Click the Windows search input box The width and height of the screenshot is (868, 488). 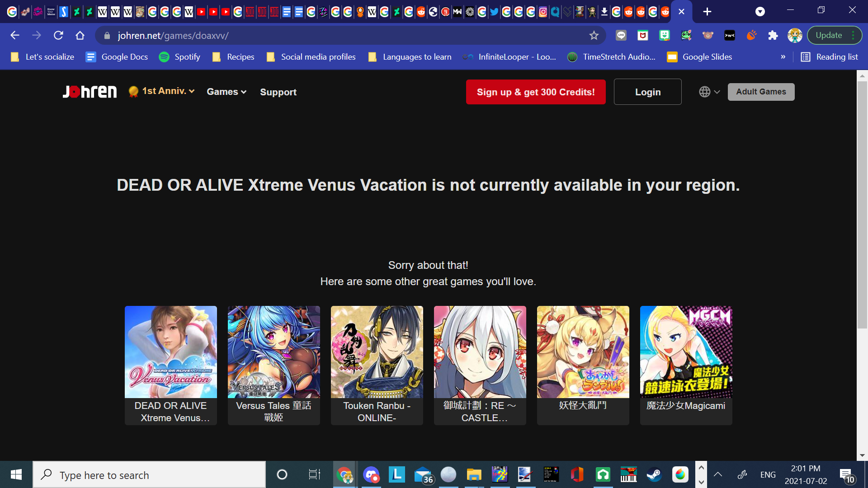tap(149, 475)
